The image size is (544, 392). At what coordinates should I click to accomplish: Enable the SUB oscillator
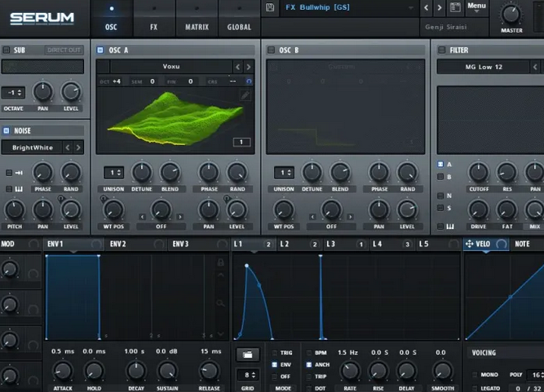pyautogui.click(x=7, y=50)
